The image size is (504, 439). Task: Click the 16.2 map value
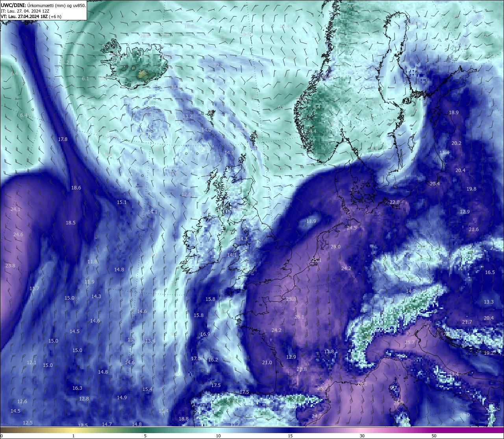[x=213, y=360]
